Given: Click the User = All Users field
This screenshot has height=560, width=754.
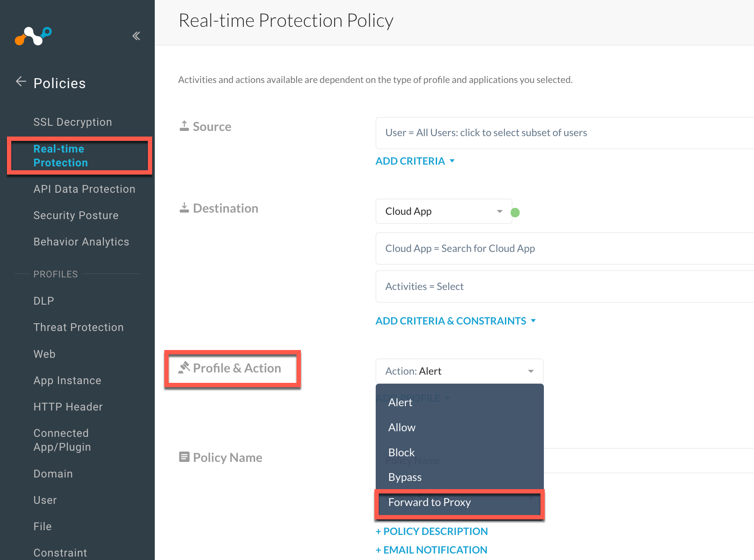Looking at the screenshot, I should click(486, 133).
